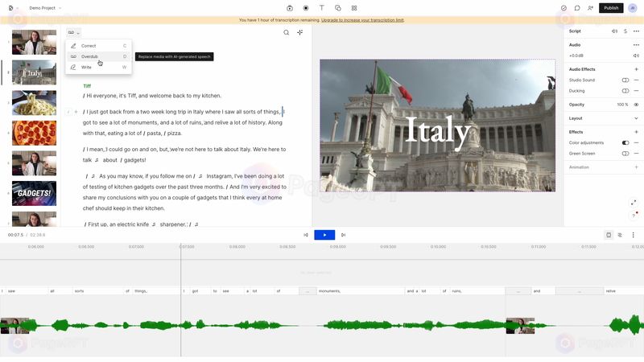Click the slash marker left of the plus icon
Viewport: 644px width, 362px height.
[x=68, y=112]
